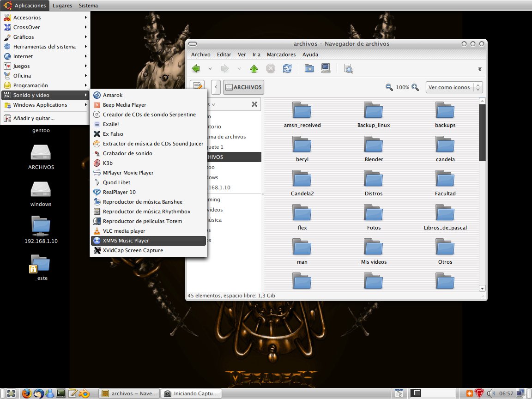The height and width of the screenshot is (399, 532).
Task: Launch XVidCap Screen Capture
Action: (x=148, y=250)
